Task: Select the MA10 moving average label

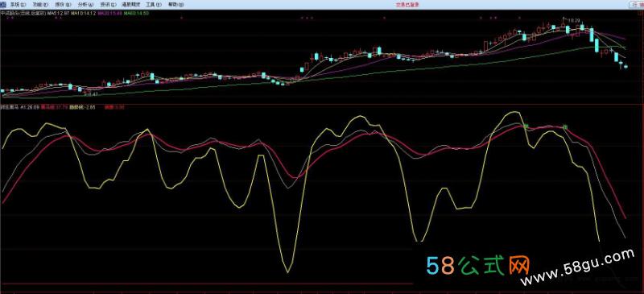Action: coord(84,14)
